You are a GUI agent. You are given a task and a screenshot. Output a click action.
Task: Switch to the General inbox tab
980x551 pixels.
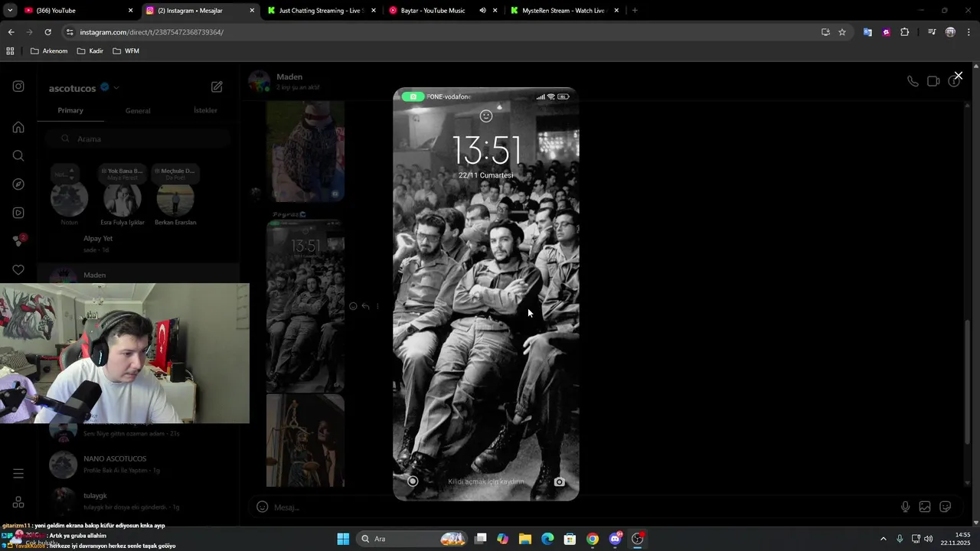[138, 111]
